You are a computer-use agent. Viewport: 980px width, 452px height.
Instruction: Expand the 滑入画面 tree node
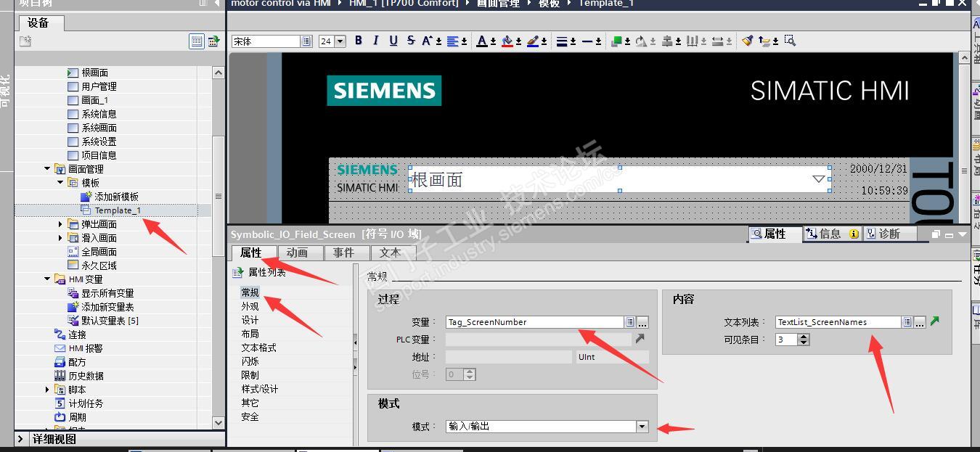pos(60,238)
